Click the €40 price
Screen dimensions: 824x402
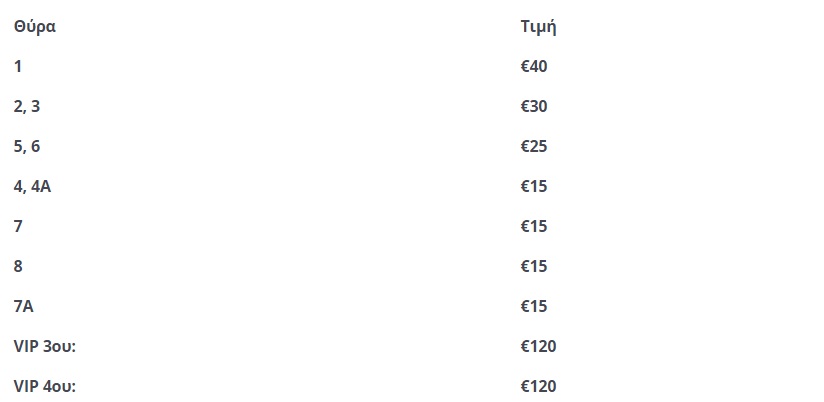pyautogui.click(x=534, y=67)
